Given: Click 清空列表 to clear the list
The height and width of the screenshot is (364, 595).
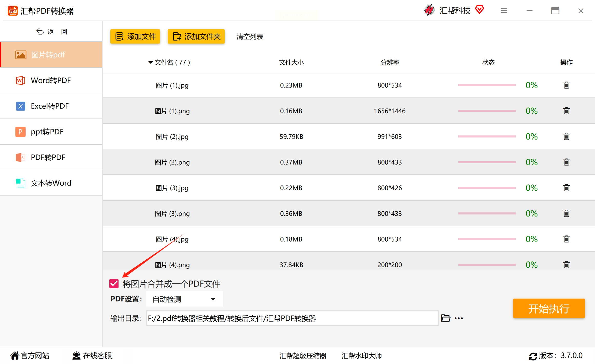Looking at the screenshot, I should click(250, 36).
